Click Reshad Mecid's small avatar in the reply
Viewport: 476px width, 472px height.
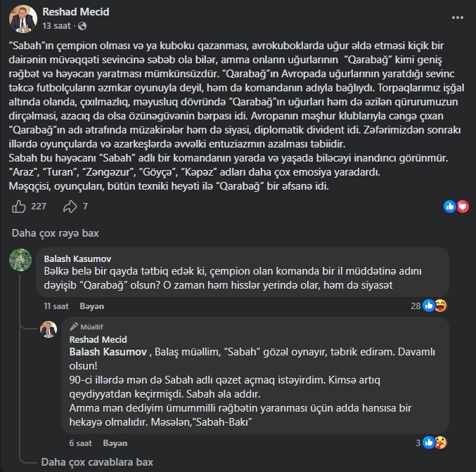click(x=49, y=330)
